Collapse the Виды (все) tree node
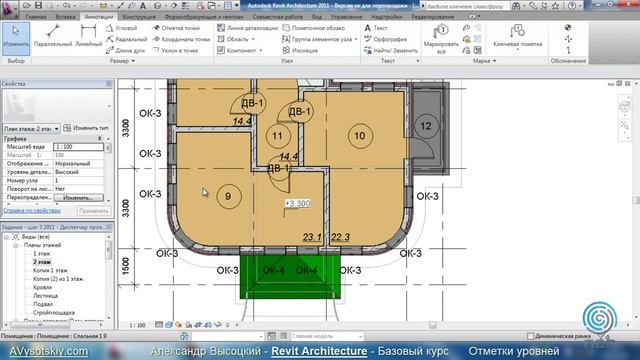Image resolution: width=640 pixels, height=360 pixels. 6,237
